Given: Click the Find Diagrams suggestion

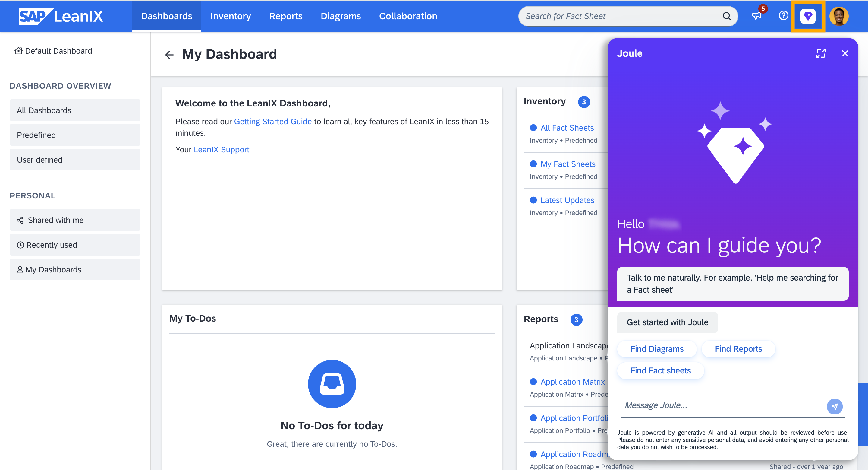Looking at the screenshot, I should point(656,349).
